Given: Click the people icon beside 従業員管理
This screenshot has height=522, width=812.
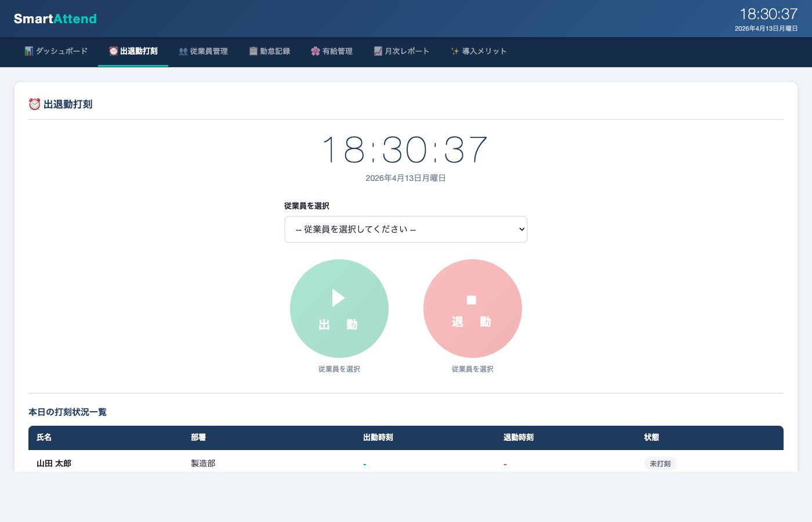Looking at the screenshot, I should 183,51.
